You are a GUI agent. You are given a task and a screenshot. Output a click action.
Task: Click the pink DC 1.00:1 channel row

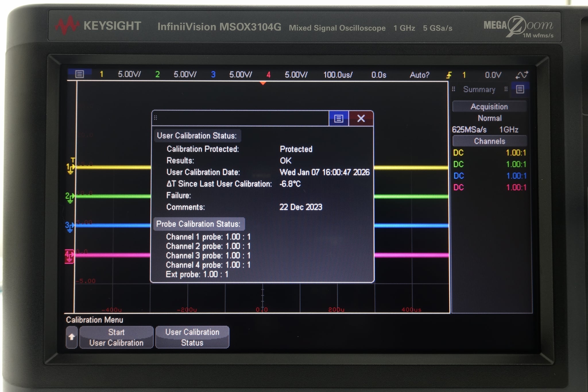pos(490,188)
